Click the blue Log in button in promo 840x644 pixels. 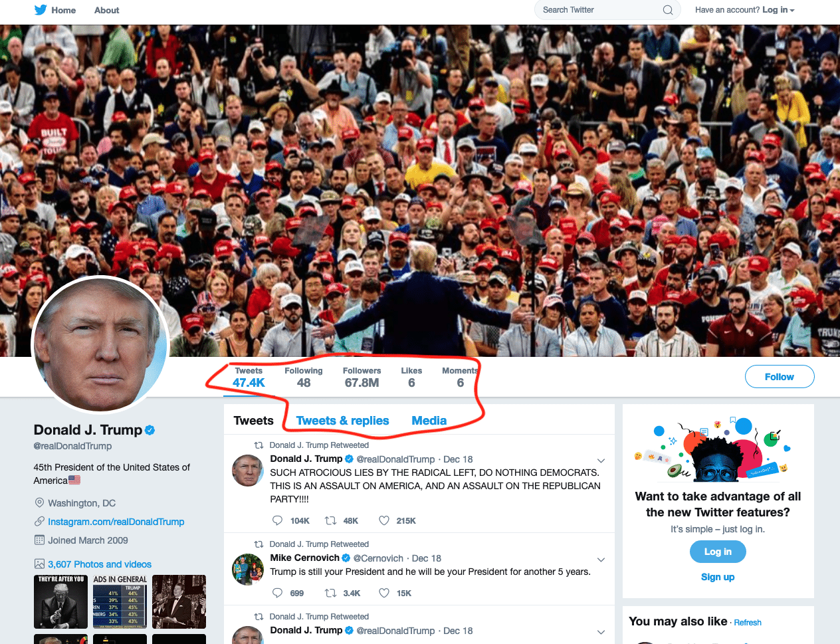[718, 552]
